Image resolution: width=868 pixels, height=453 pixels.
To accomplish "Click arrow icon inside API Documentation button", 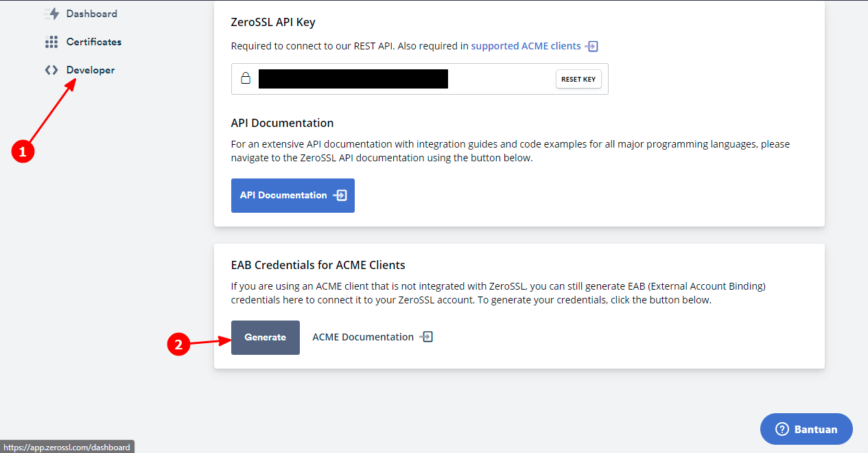I will (x=340, y=196).
